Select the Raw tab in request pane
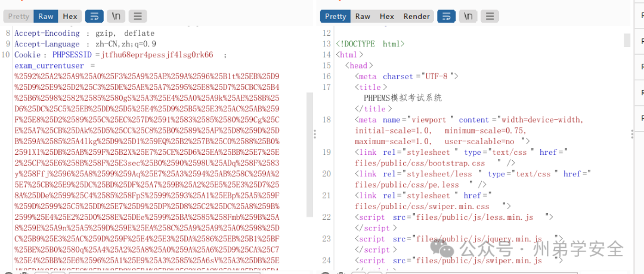Viewport: 644px width, 274px height. click(x=45, y=17)
